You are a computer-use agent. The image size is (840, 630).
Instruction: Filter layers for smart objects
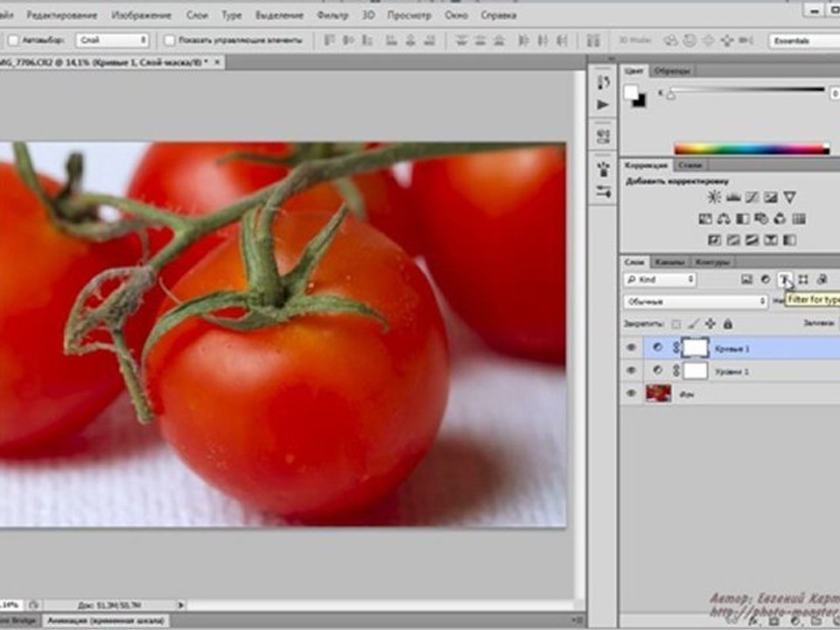(822, 279)
